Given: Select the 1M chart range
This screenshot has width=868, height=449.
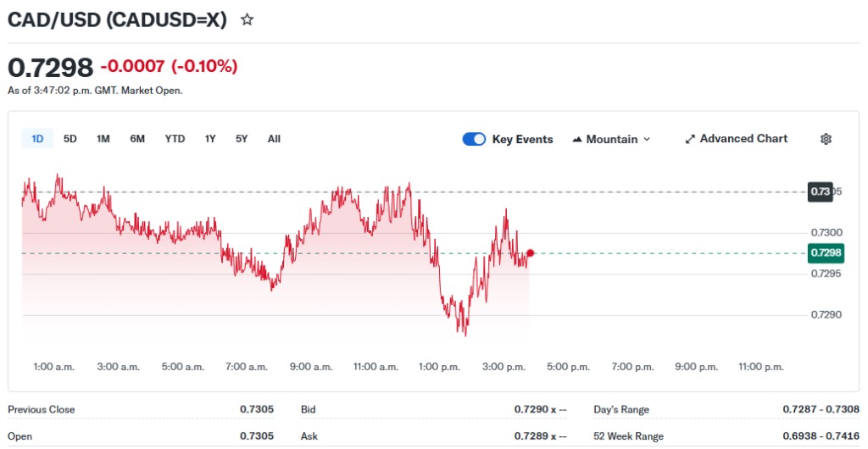Looking at the screenshot, I should [x=103, y=139].
